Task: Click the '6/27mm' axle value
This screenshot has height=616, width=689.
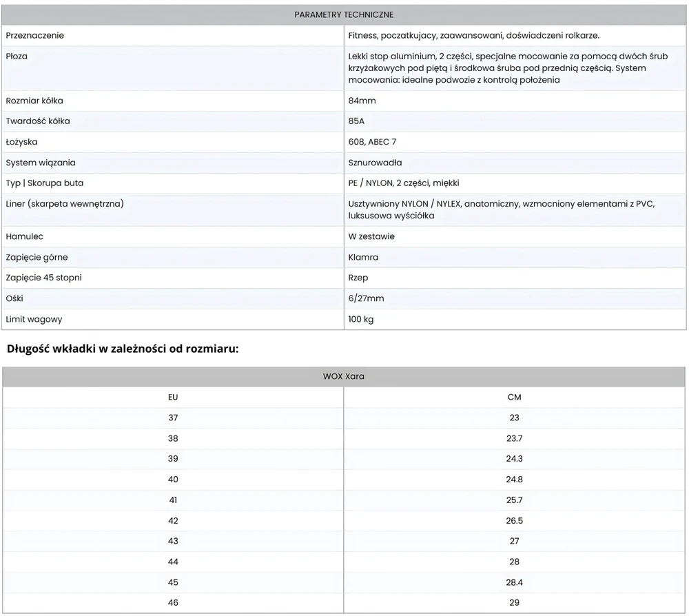Action: click(366, 298)
